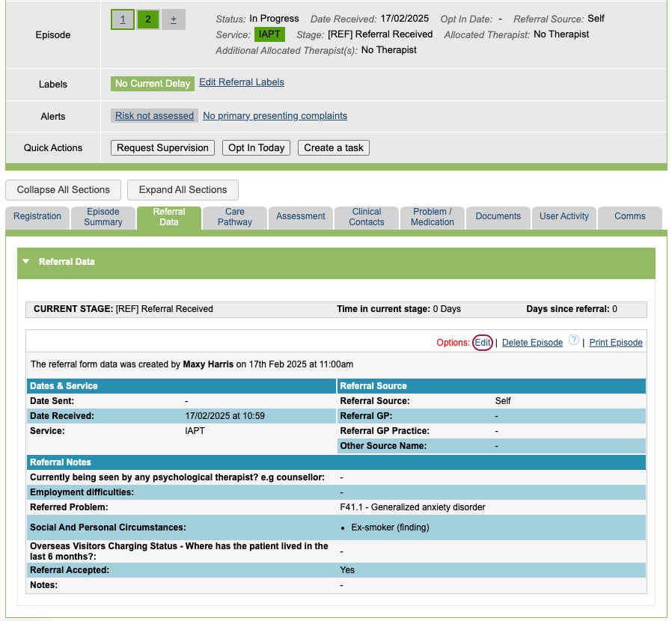The width and height of the screenshot is (672, 621).
Task: Click the Edit referral option
Action: coord(483,343)
